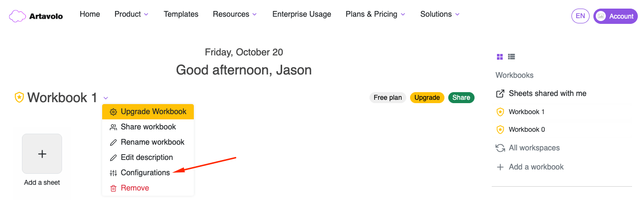Open the EN language selector

(580, 16)
